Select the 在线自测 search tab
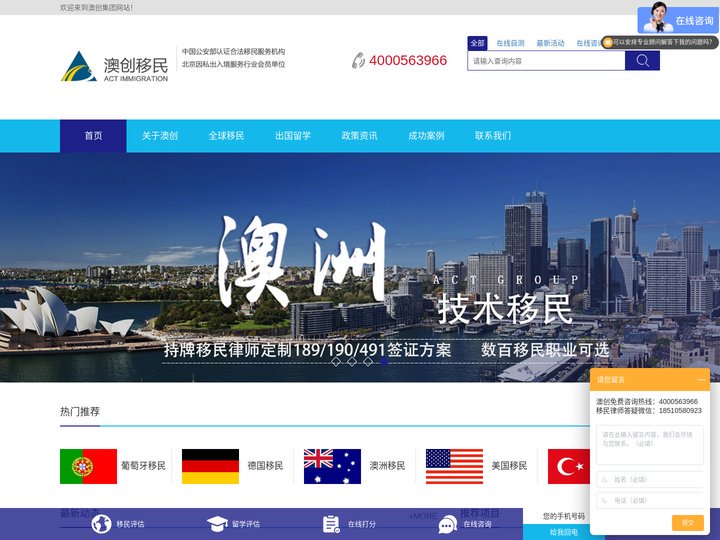The height and width of the screenshot is (540, 720). [x=510, y=43]
